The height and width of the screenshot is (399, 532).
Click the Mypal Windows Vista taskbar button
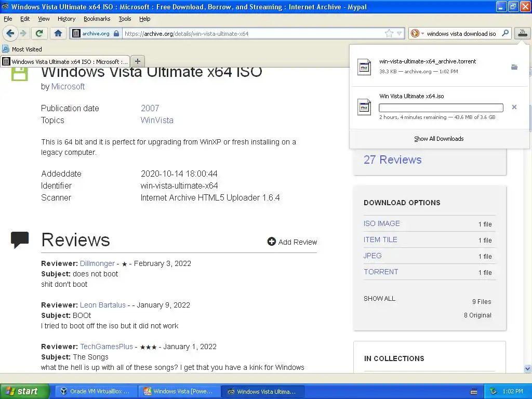click(262, 391)
